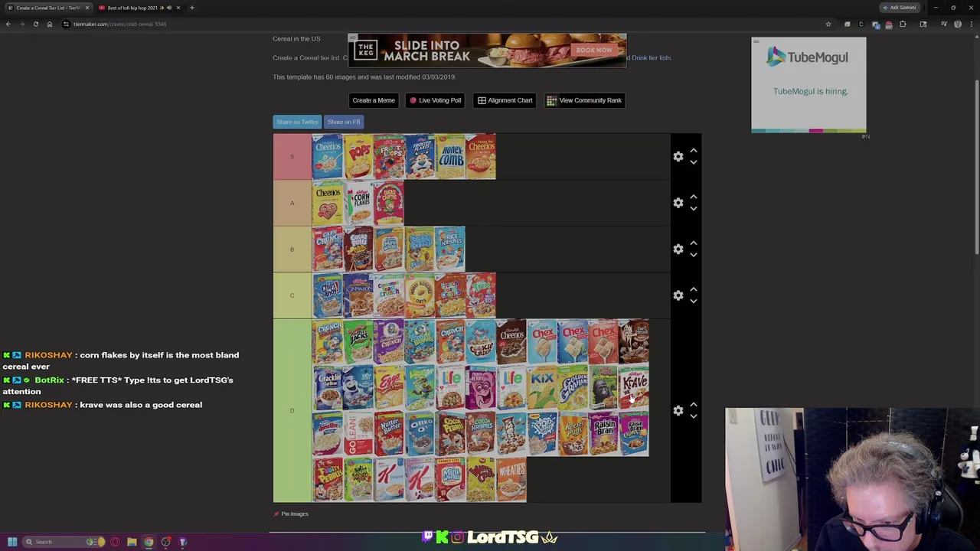Click the D tier label

click(x=292, y=411)
